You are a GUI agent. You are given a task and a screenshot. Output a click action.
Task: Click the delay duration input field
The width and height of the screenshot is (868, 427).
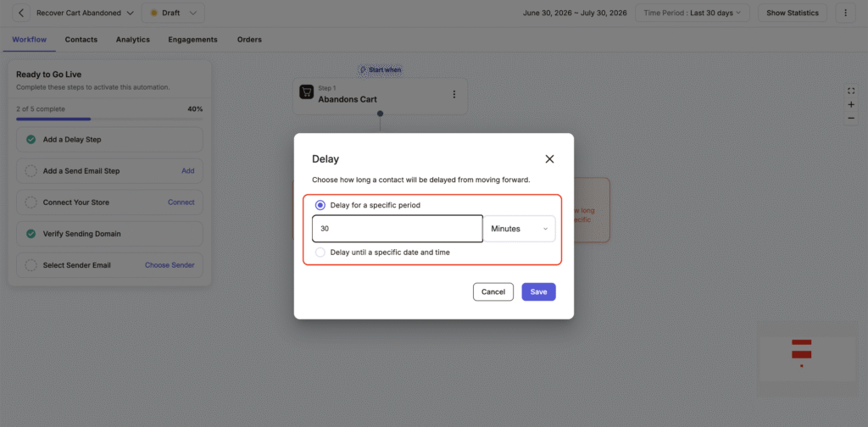coord(398,229)
